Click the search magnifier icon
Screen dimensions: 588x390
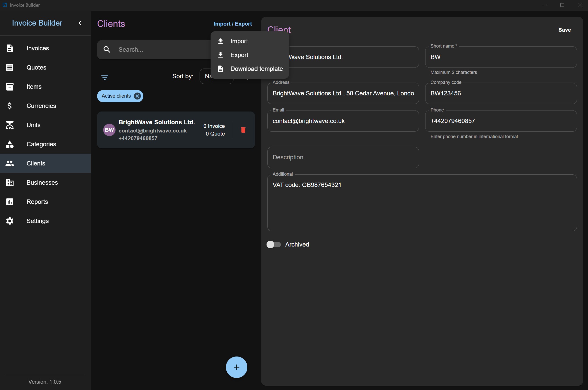click(107, 50)
